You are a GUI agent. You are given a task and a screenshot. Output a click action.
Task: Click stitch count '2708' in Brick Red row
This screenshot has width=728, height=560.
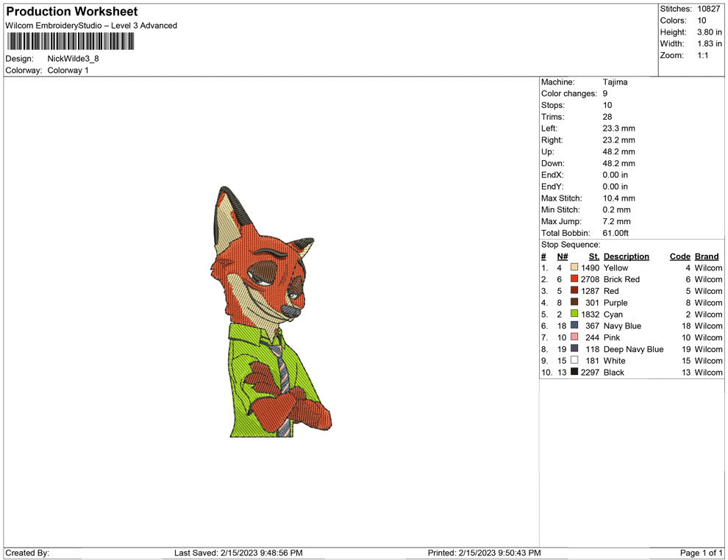590,279
